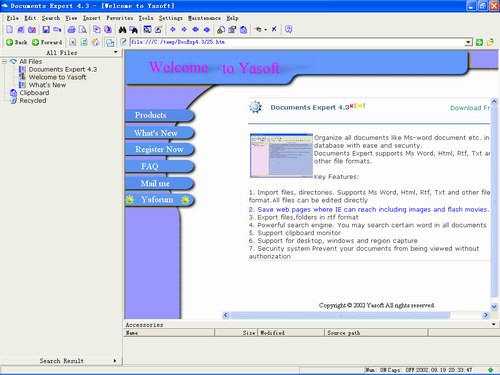Open the Search menu

[x=51, y=18]
